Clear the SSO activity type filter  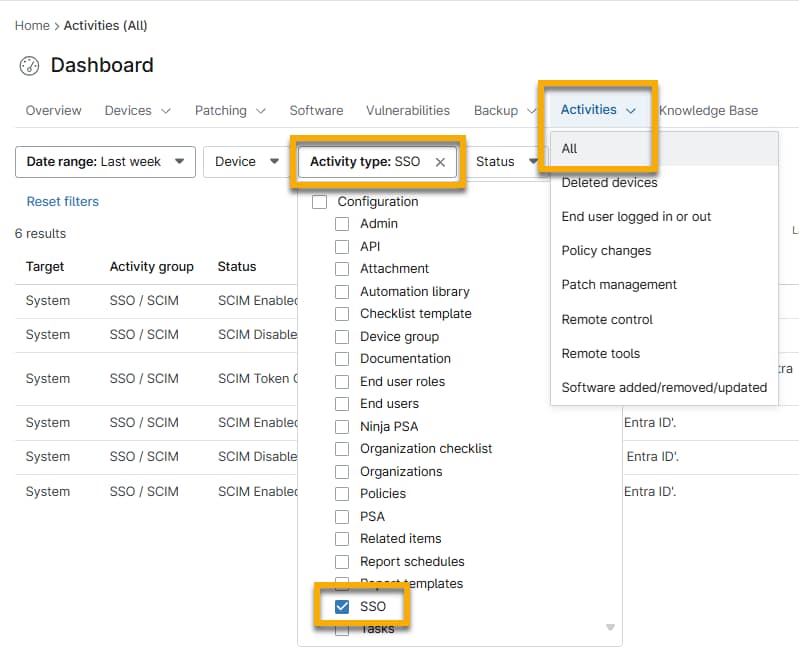pyautogui.click(x=440, y=162)
